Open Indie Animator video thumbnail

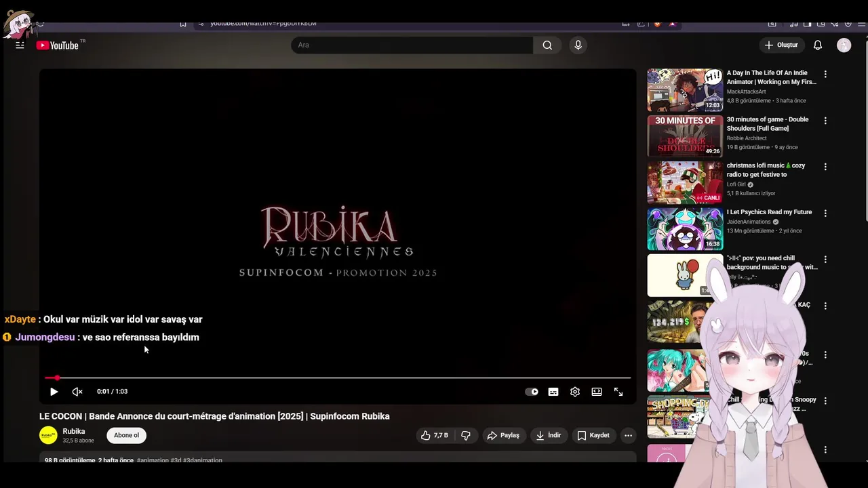point(685,89)
